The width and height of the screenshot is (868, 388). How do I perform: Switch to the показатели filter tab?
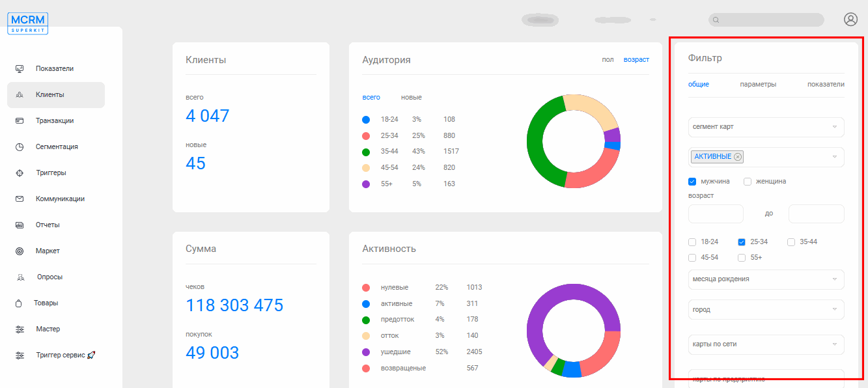point(826,84)
